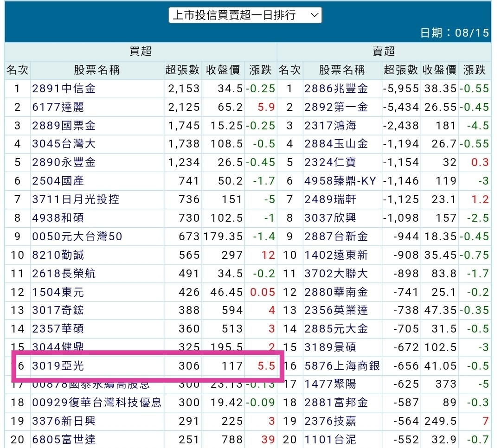501x448 pixels.
Task: Open the 2889國票金 stock link
Action: click(x=64, y=126)
